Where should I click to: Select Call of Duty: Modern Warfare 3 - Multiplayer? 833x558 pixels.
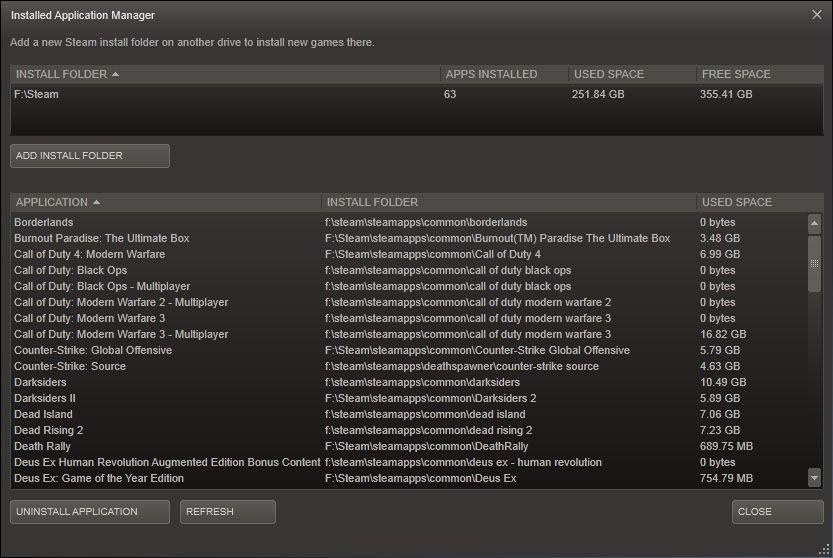pos(409,334)
